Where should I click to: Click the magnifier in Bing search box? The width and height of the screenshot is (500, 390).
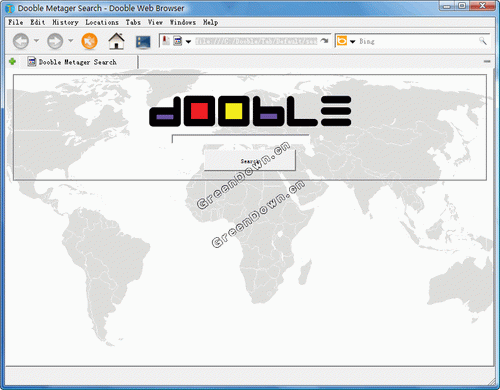point(483,41)
